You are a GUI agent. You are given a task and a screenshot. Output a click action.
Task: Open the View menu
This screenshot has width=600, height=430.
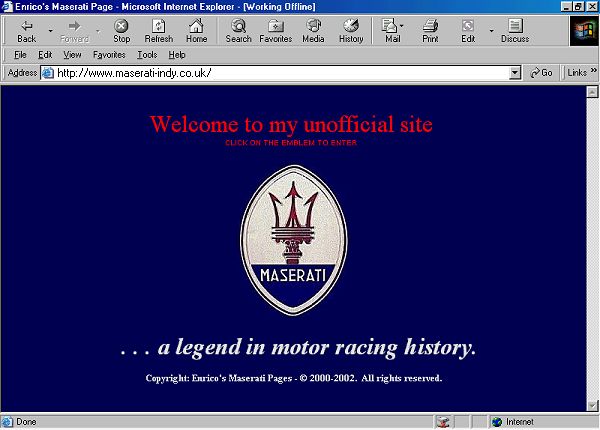(72, 55)
